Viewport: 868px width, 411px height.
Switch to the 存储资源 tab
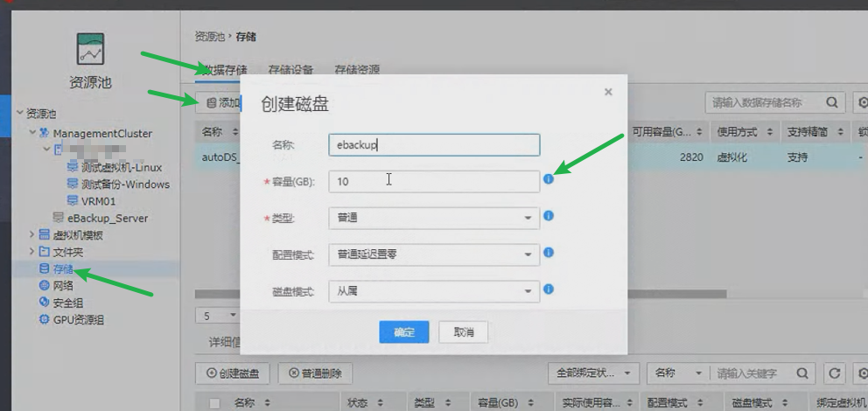356,69
